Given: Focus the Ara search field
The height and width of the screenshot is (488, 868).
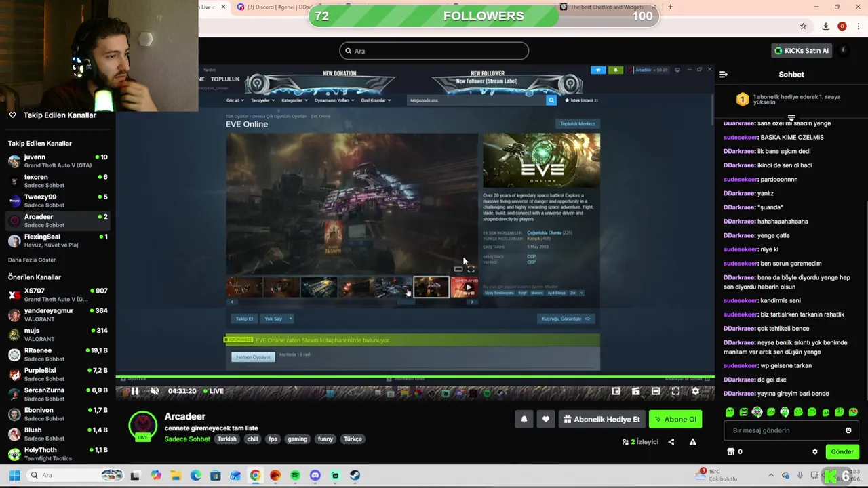Looking at the screenshot, I should click(x=434, y=51).
